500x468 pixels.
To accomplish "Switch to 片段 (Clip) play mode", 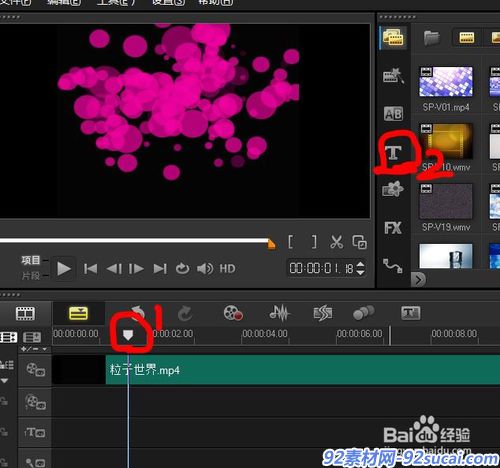I will [x=31, y=276].
